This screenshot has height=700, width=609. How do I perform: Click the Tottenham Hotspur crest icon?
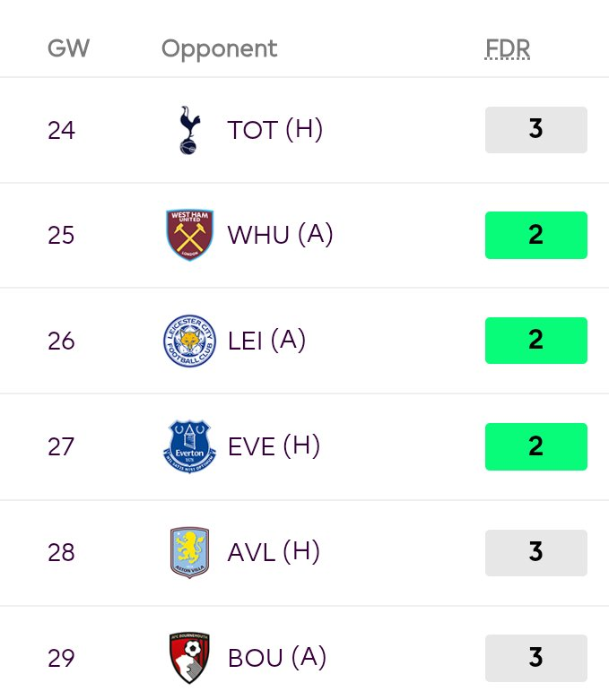[x=189, y=130]
